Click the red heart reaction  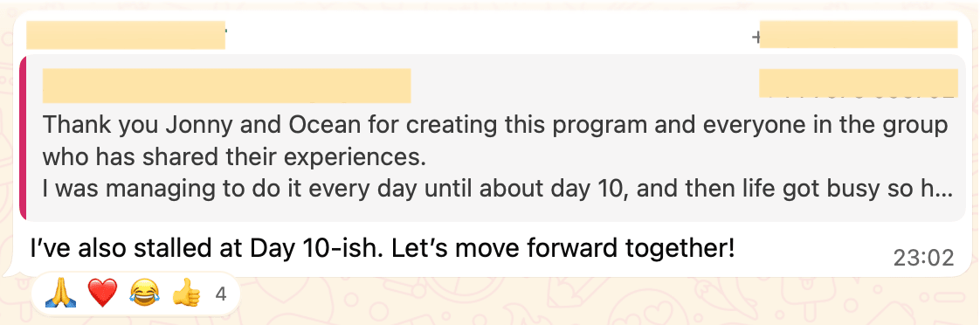coord(102,294)
